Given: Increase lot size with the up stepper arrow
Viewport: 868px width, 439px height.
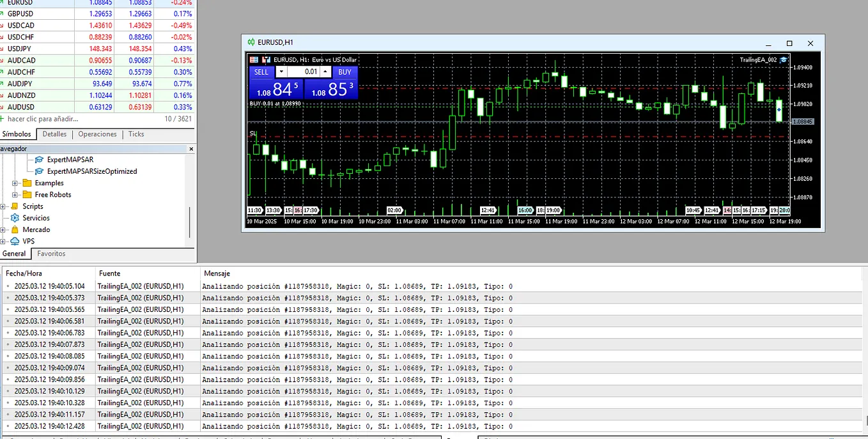Looking at the screenshot, I should tap(325, 72).
